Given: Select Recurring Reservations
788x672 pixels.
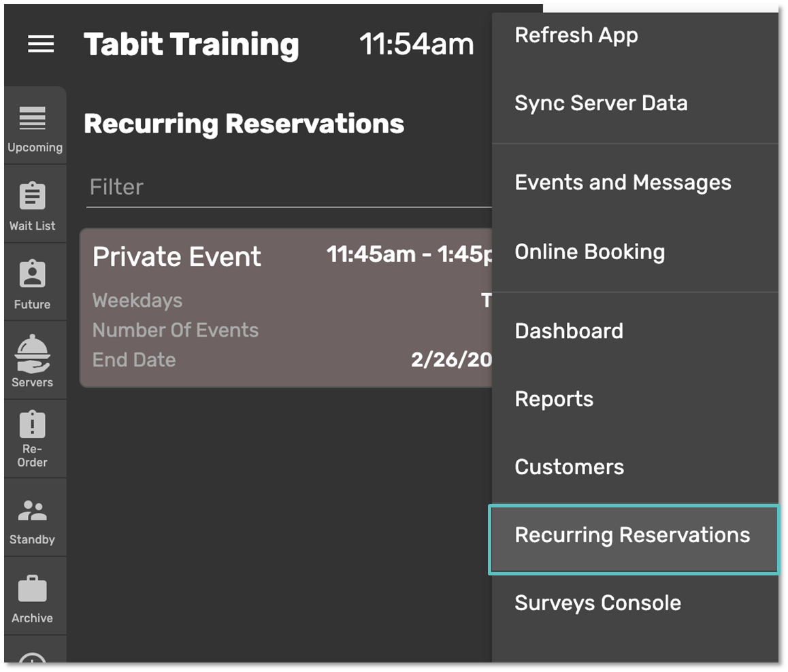Looking at the screenshot, I should pos(632,535).
